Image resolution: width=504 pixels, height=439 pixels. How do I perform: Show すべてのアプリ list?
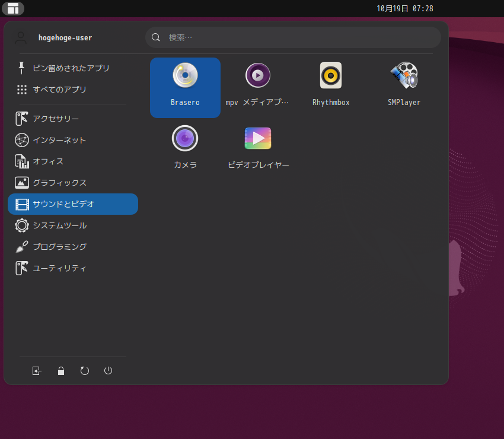73,90
